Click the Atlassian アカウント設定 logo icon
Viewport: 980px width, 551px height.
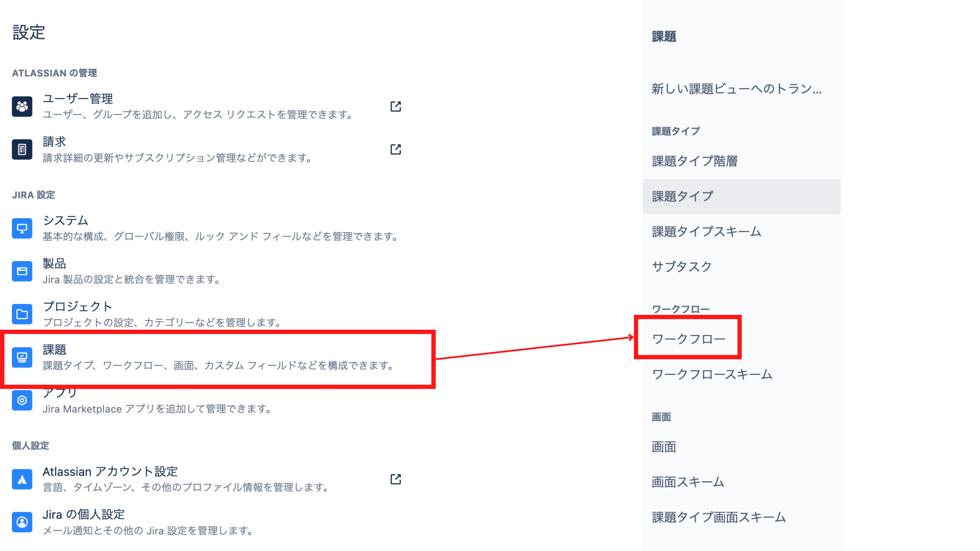point(22,479)
